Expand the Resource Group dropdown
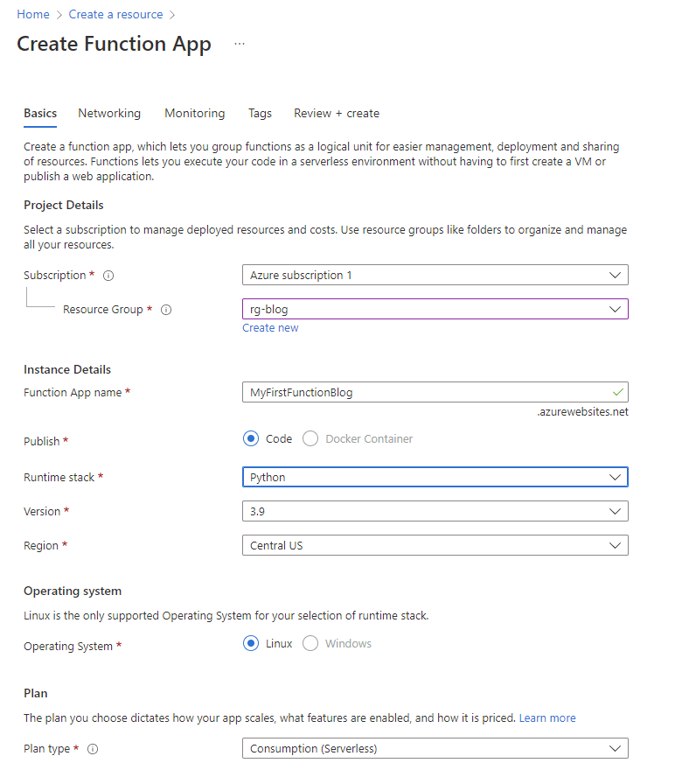Image resolution: width=682 pixels, height=784 pixels. pyautogui.click(x=435, y=309)
